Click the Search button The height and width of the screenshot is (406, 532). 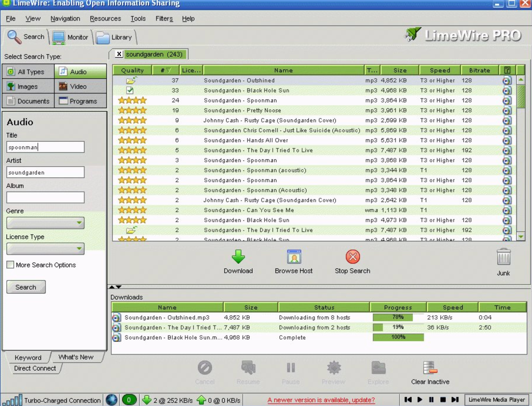26,287
